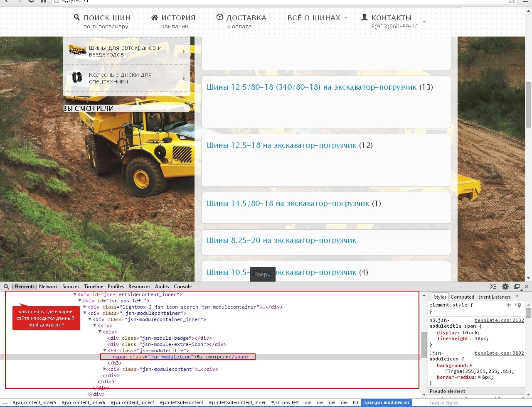Toggle the DevTools console drawer icon
The image size is (532, 407).
493,287
